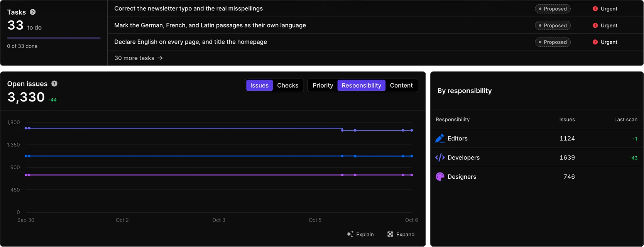
Task: Click the Issues column header
Action: 567,119
